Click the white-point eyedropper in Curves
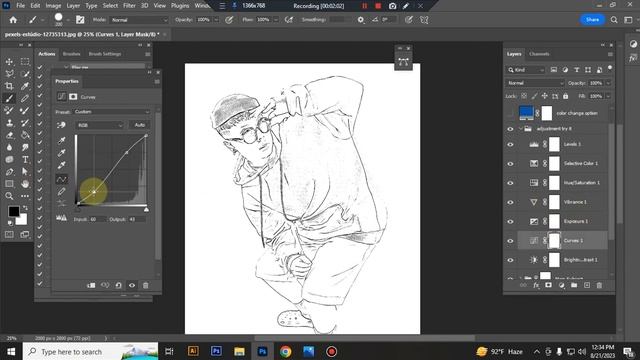The height and width of the screenshot is (360, 640). [62, 165]
